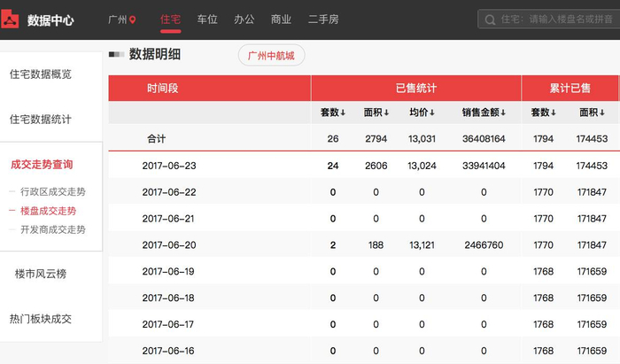Select the date 2017-06-20
The height and width of the screenshot is (364, 620).
169,245
